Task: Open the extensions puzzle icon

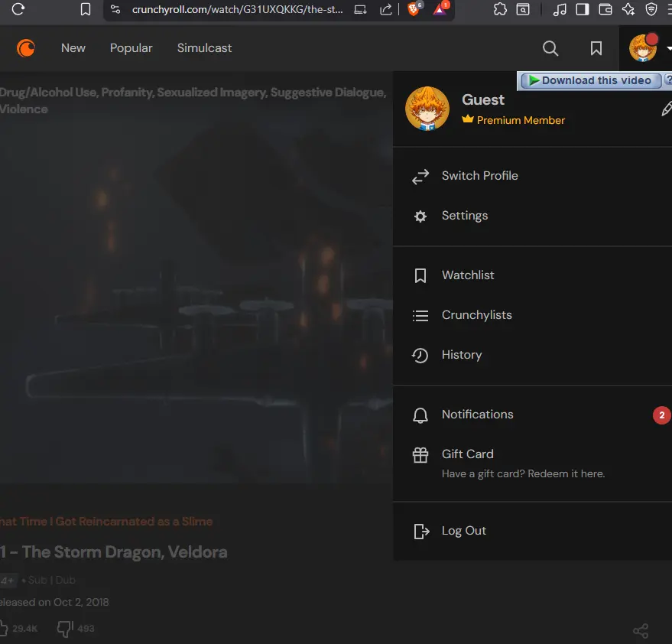Action: pos(500,9)
